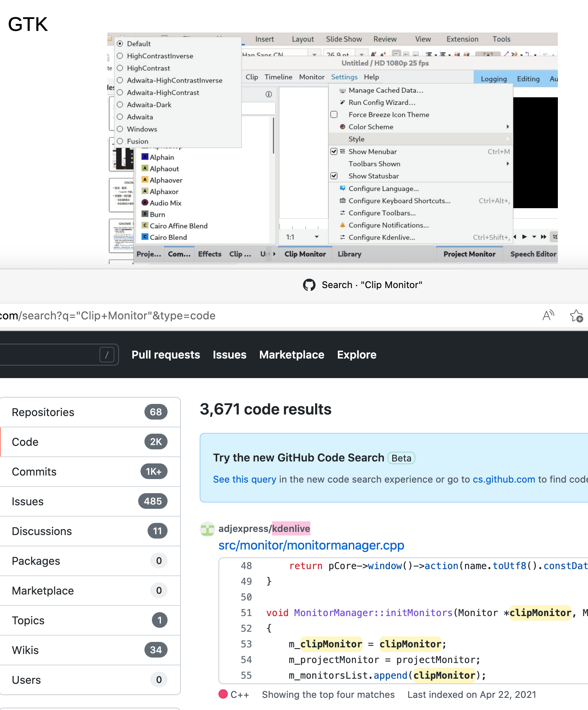Open the Slide Show menu
The height and width of the screenshot is (710, 588).
(x=344, y=39)
